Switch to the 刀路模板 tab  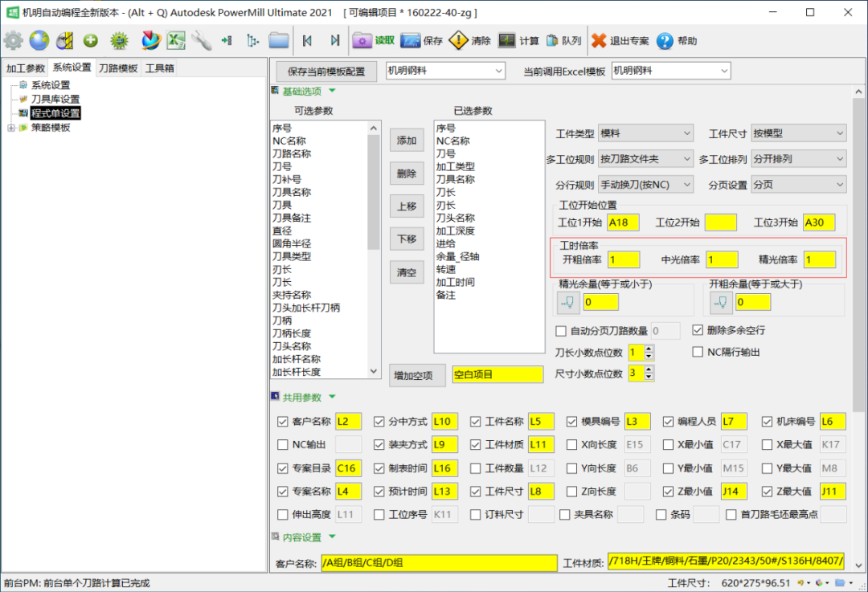(118, 68)
